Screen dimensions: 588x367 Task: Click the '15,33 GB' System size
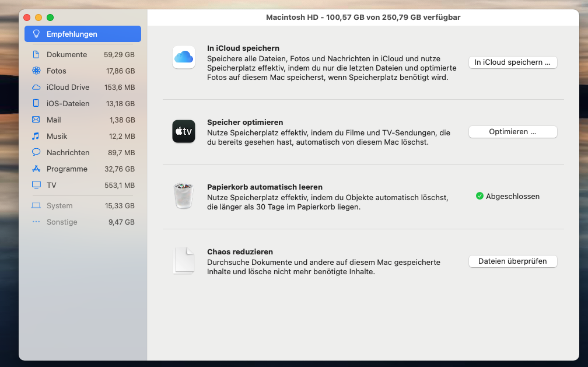(120, 205)
